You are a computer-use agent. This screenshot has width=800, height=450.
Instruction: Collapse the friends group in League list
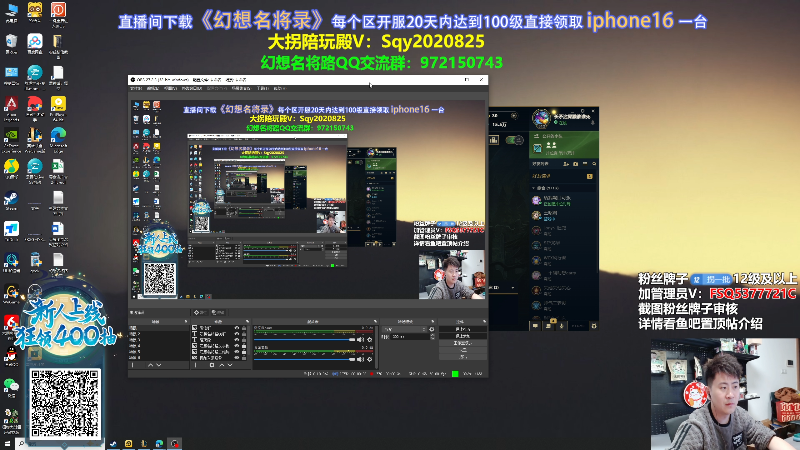coord(533,188)
